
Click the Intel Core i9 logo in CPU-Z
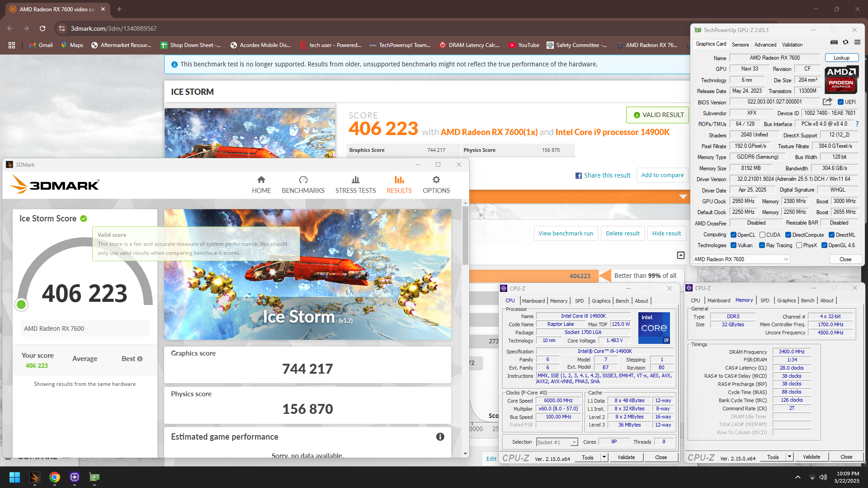click(x=654, y=328)
